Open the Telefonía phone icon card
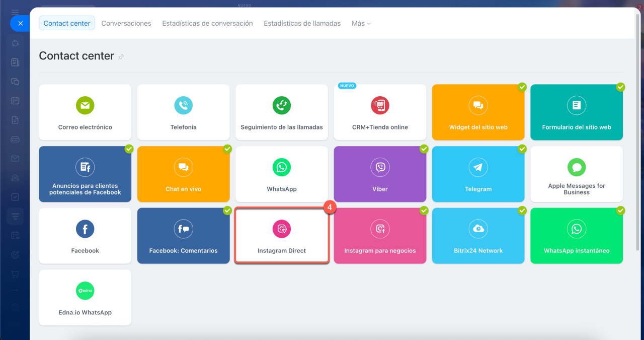This screenshot has width=644, height=340. (183, 112)
